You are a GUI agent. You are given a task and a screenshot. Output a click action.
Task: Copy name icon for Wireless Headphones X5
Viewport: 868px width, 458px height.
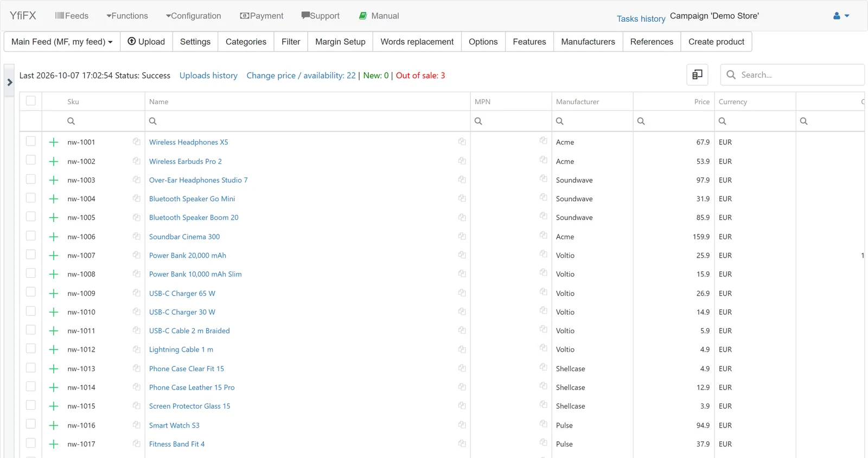coord(462,141)
